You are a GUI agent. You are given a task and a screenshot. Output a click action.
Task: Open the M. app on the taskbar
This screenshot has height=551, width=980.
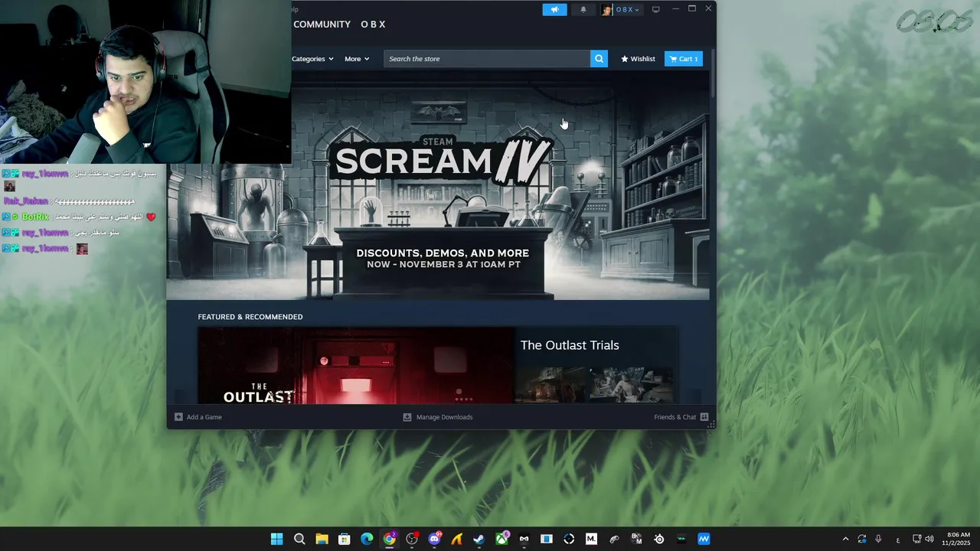tap(591, 539)
